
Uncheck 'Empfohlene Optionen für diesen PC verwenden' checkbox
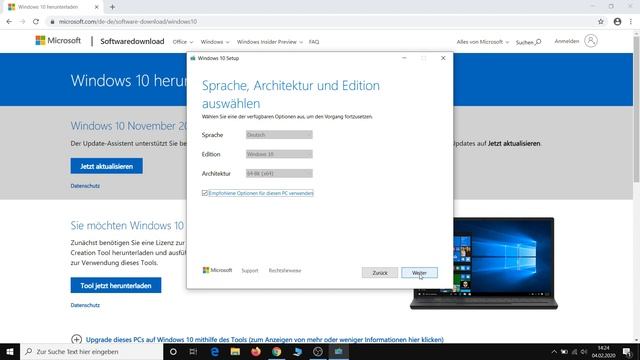204,193
